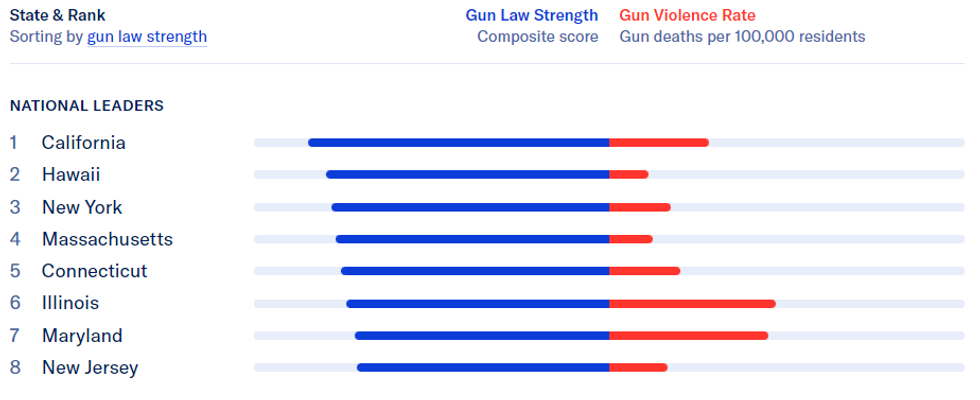Click Maryland's red gun violence bar
The height and width of the screenshot is (400, 980).
click(x=689, y=336)
